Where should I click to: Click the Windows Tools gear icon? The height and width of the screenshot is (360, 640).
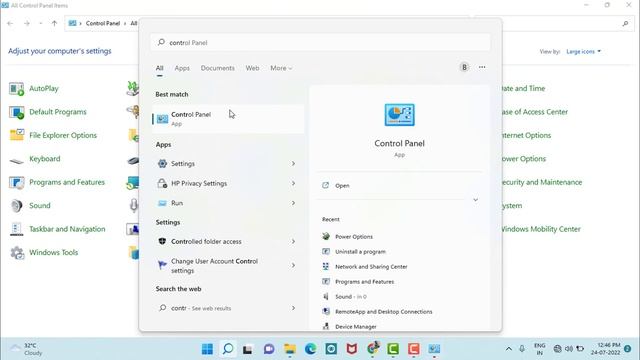[x=17, y=253]
